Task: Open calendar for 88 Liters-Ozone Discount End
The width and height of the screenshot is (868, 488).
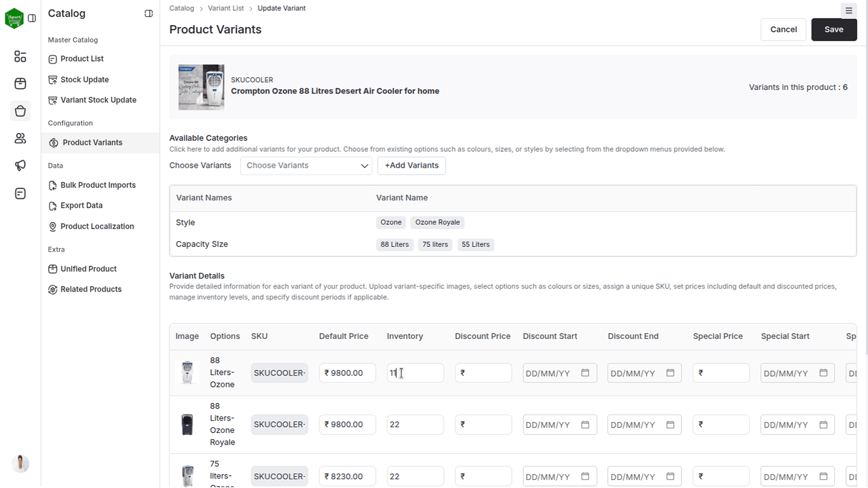Action: click(671, 373)
